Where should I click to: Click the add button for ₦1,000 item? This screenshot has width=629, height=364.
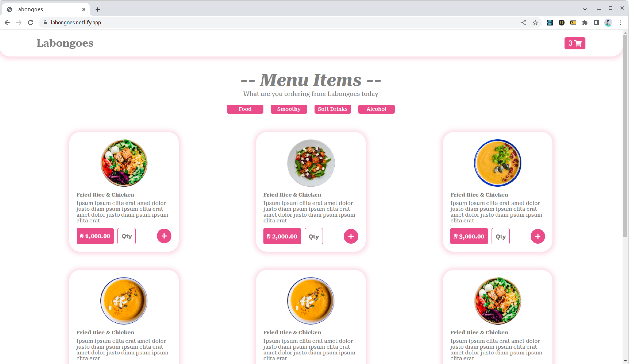point(164,236)
